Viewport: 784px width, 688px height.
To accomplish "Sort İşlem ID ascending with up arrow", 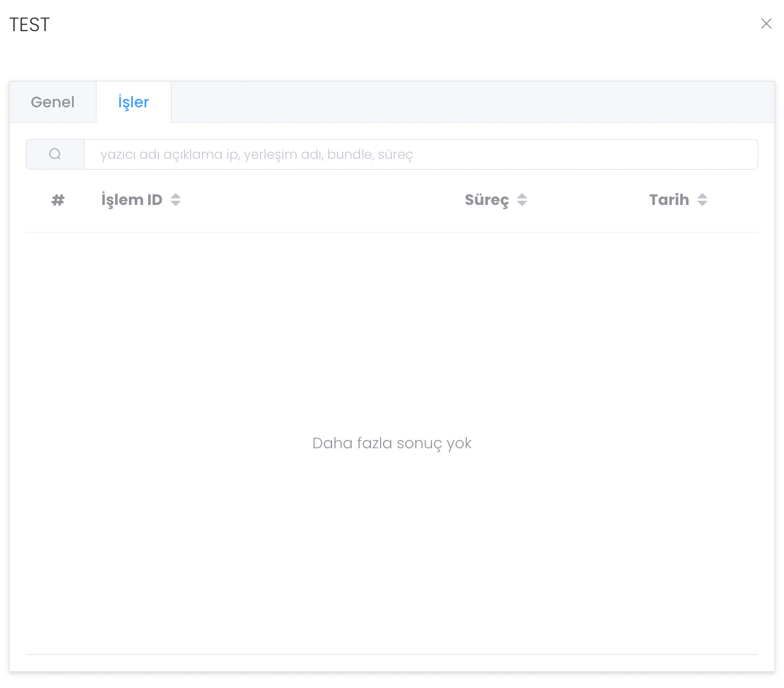I will pos(176,195).
